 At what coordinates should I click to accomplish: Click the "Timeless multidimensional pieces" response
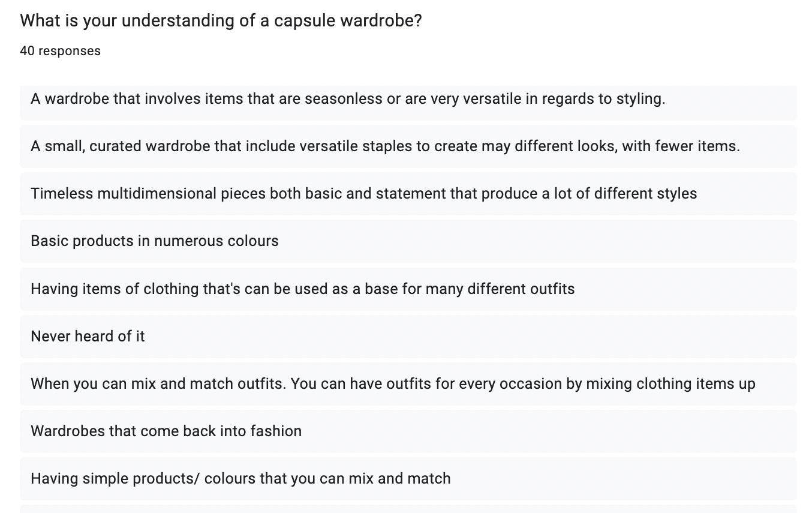click(x=363, y=194)
